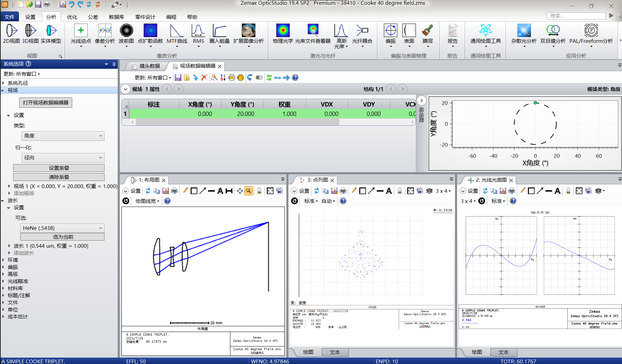Switch to the 优化 ribbon tab

72,17
